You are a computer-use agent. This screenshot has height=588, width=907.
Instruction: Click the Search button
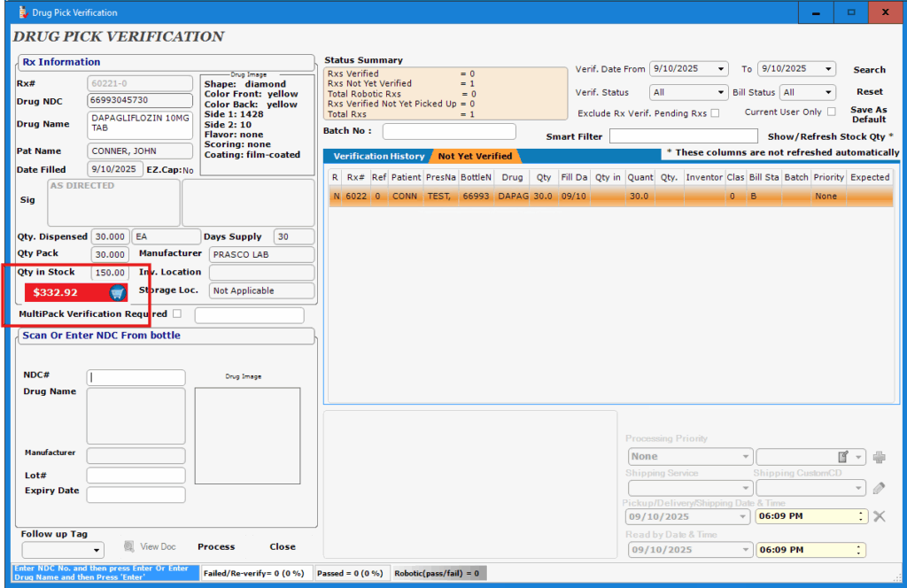point(869,70)
